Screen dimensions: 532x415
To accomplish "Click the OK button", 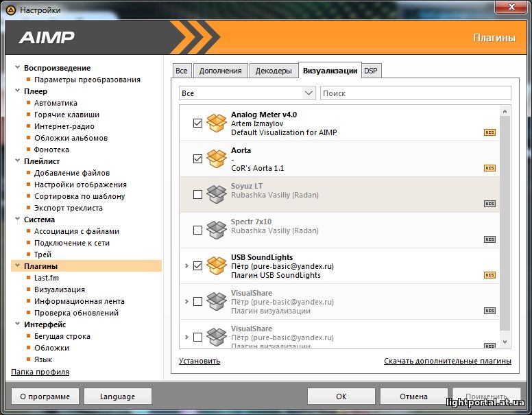I will 341,396.
